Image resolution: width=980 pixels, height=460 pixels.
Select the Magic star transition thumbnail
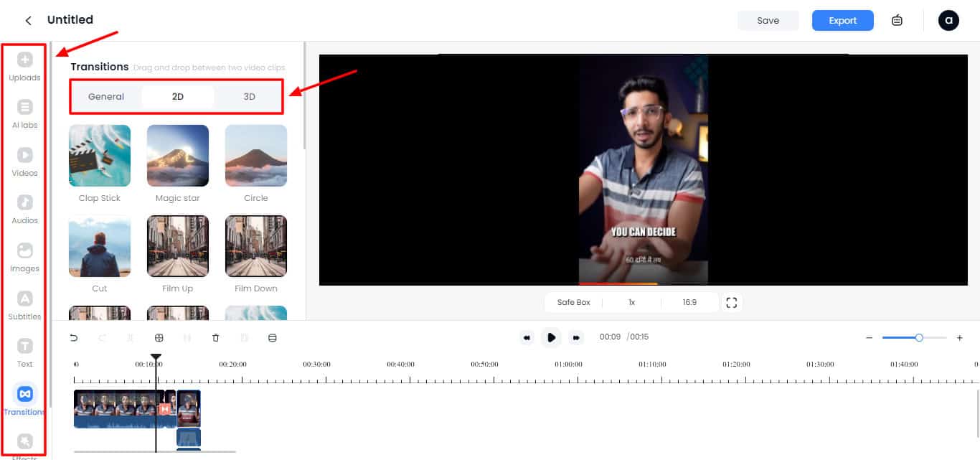[x=177, y=156]
